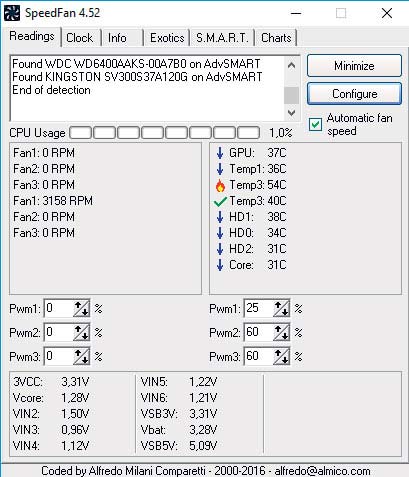Open the S.M.A.R.T. tab
Screen dimensions: 409x477
222,38
